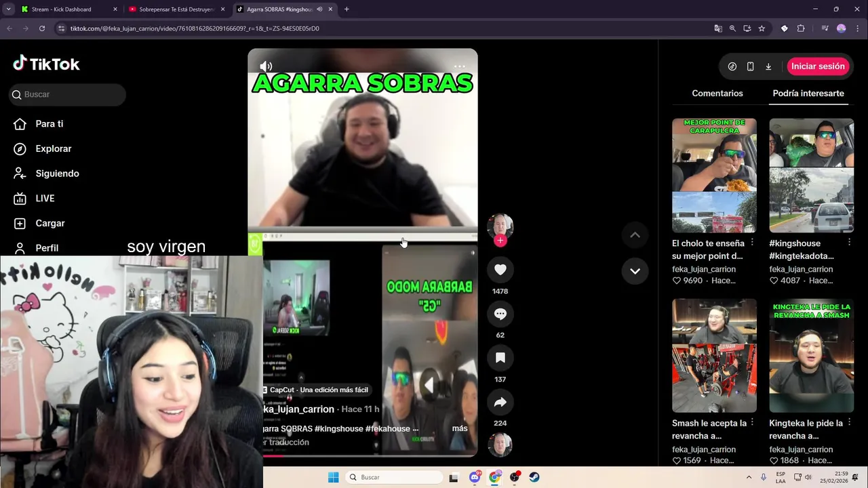Click the CapCut Una edición más fácil link
Screen dimensions: 868x488
point(315,390)
